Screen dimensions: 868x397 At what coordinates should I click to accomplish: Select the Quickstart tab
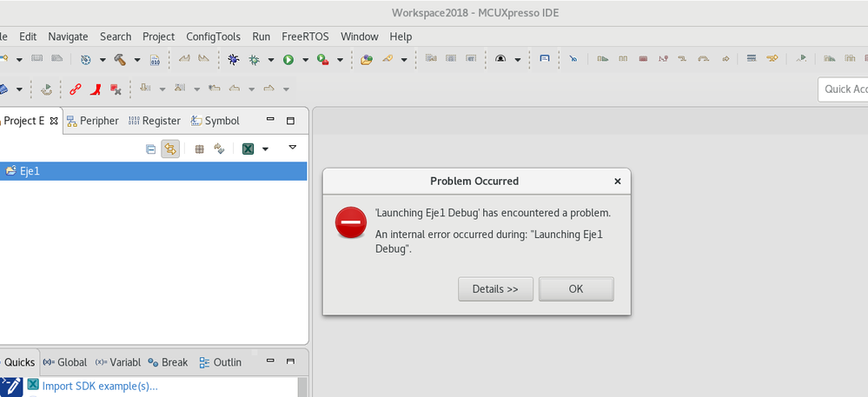(19, 362)
